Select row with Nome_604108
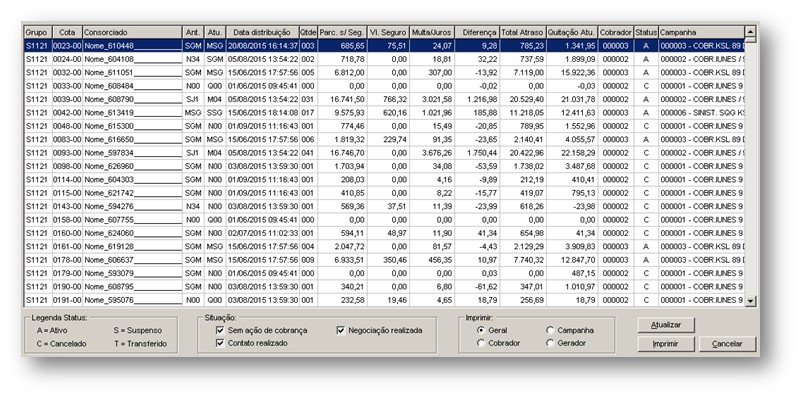 pyautogui.click(x=384, y=59)
